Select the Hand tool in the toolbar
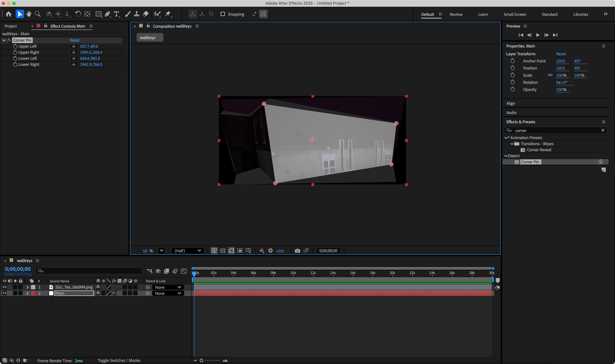This screenshot has height=364, width=615. 29,14
